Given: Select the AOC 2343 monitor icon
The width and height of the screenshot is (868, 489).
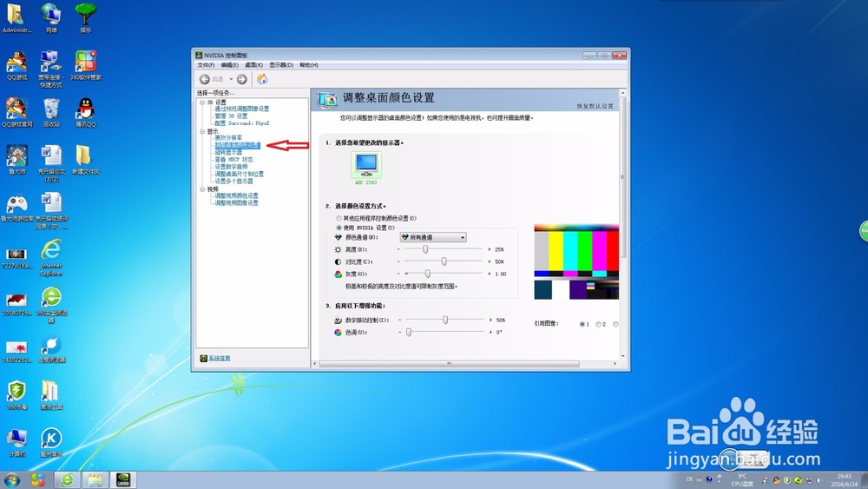Looking at the screenshot, I should coord(366,165).
